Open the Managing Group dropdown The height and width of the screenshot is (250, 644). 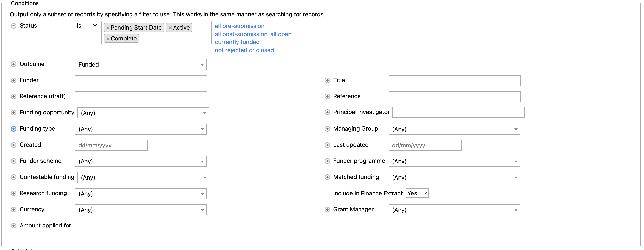click(x=454, y=129)
